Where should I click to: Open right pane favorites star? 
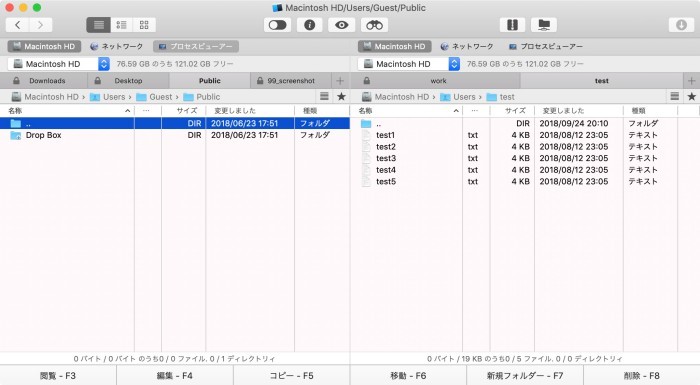(x=692, y=96)
